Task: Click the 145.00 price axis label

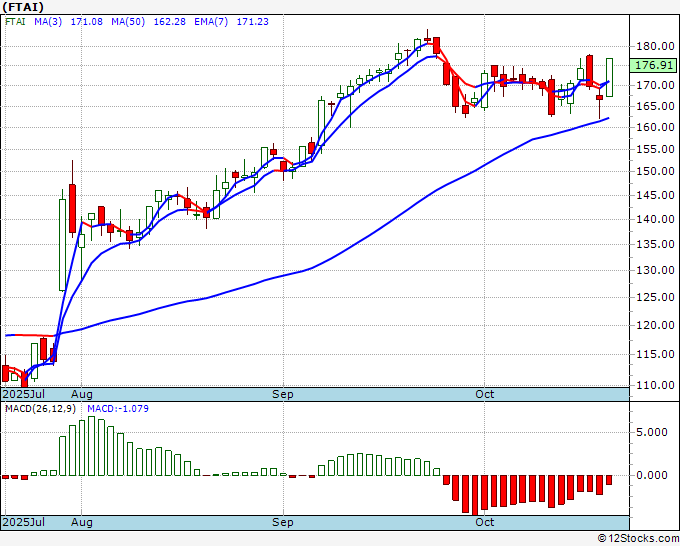Action: pos(655,195)
